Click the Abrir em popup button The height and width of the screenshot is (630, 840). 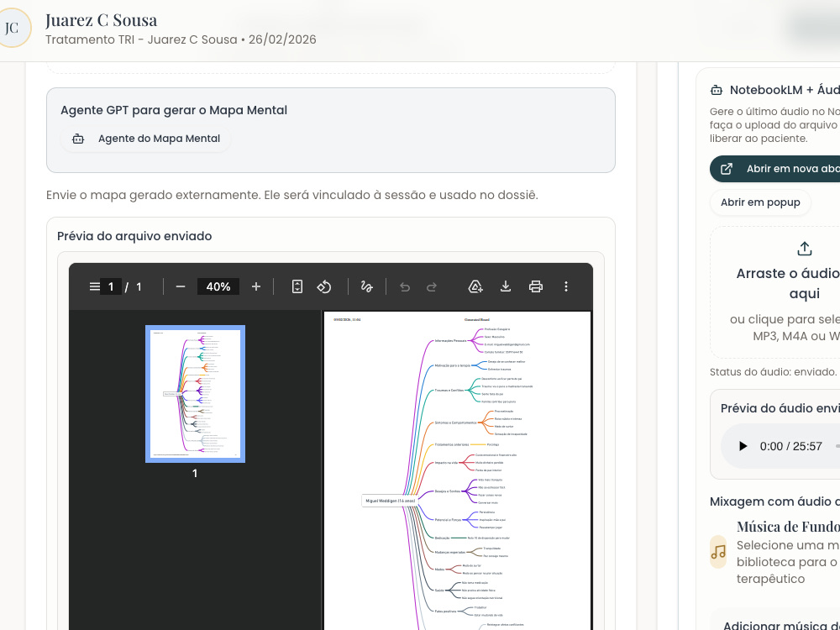click(760, 202)
